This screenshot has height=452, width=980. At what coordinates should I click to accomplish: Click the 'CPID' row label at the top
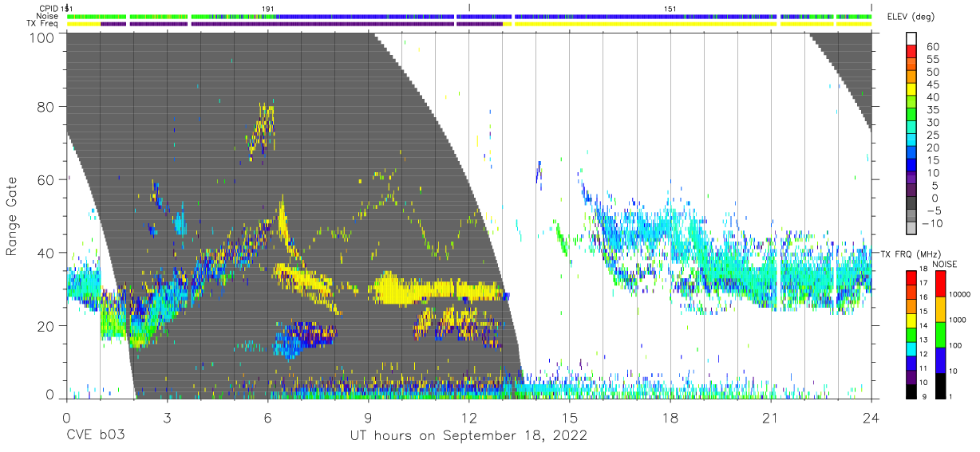48,8
